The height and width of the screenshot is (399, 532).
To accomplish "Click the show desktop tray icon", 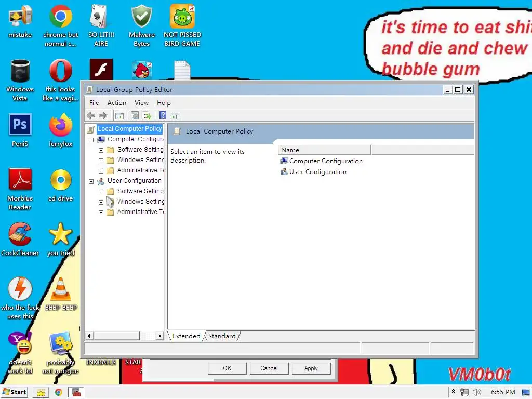I will click(526, 393).
